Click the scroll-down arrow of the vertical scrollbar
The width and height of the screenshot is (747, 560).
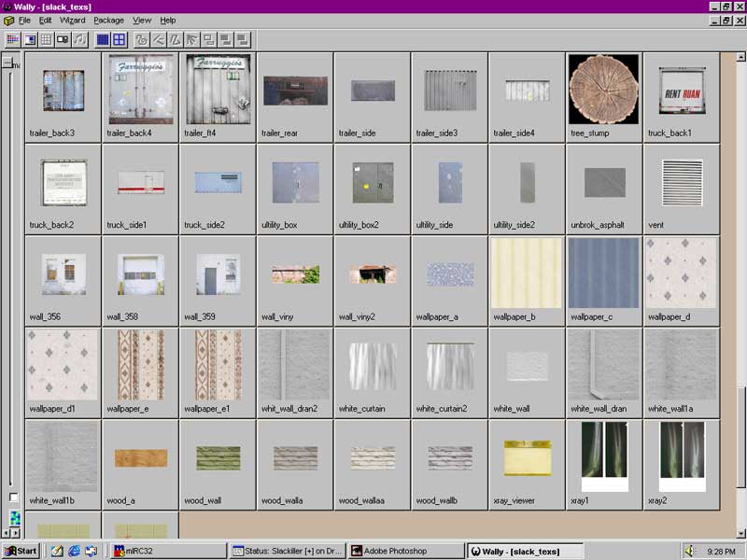pos(740,532)
